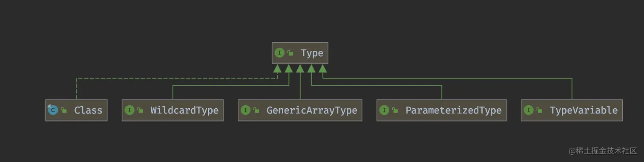Click the interface icon on GenericArrayType node
The height and width of the screenshot is (162, 644).
click(x=245, y=110)
